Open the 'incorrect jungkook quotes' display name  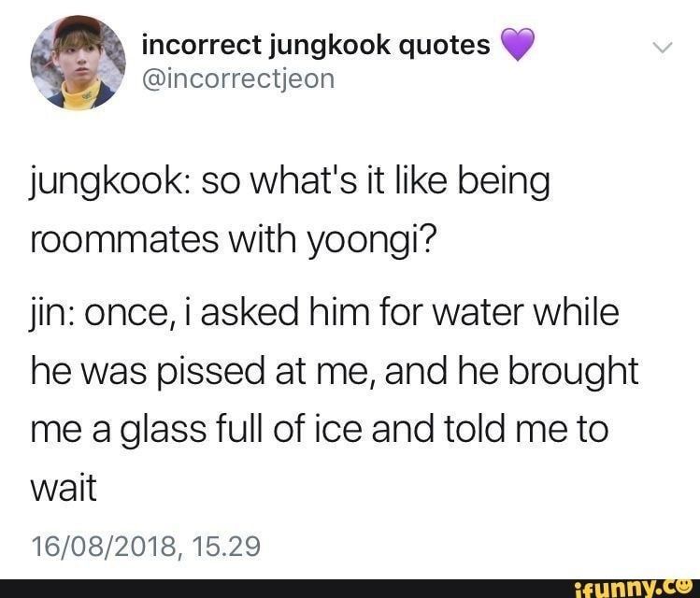(316, 46)
